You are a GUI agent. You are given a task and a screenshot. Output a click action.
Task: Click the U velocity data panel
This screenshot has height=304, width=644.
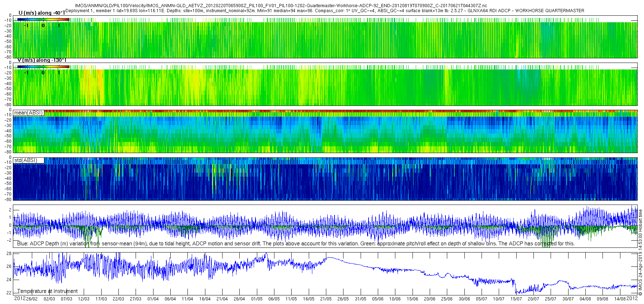click(x=325, y=36)
